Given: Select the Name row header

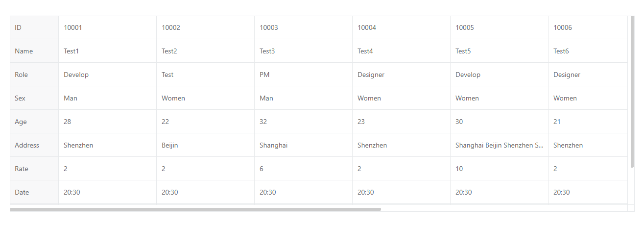Looking at the screenshot, I should tap(34, 51).
